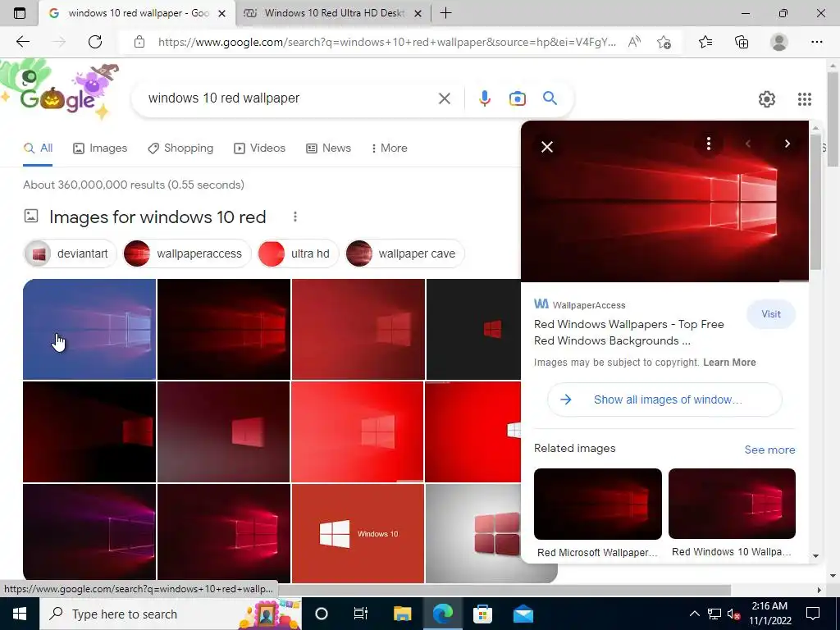Viewport: 840px width, 630px height.
Task: Filter images by wallpaper cave chip
Action: point(404,254)
